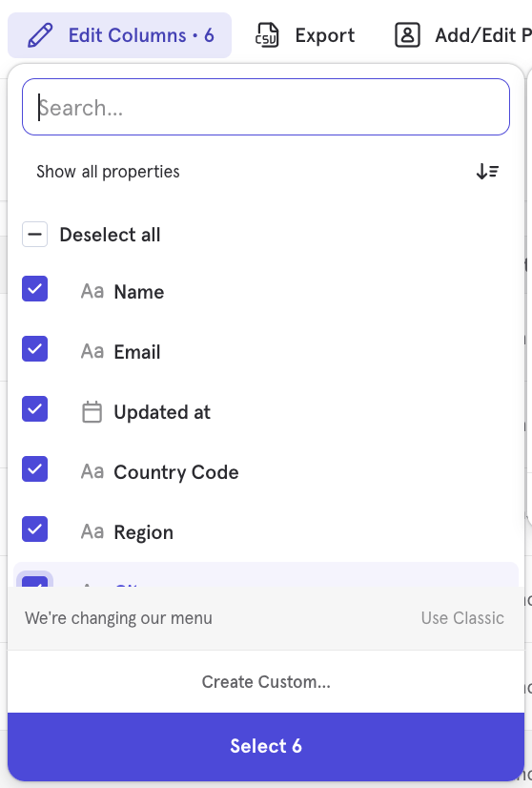Uncheck the Updated at checkbox
532x788 pixels.
pos(34,408)
